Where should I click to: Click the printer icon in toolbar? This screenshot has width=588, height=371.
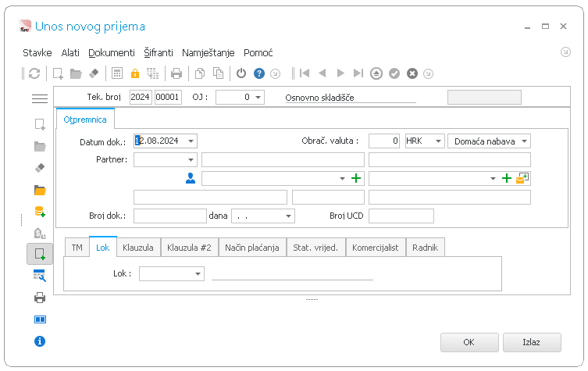176,73
